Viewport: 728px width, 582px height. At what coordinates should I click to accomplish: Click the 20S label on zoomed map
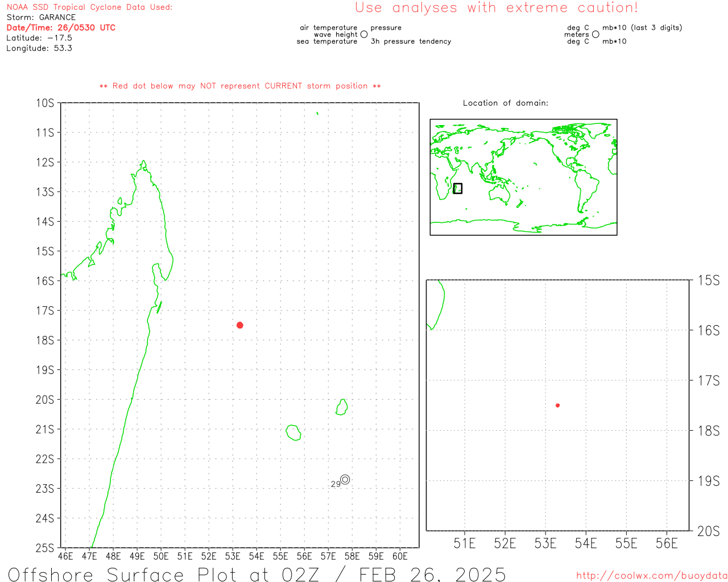coord(709,531)
